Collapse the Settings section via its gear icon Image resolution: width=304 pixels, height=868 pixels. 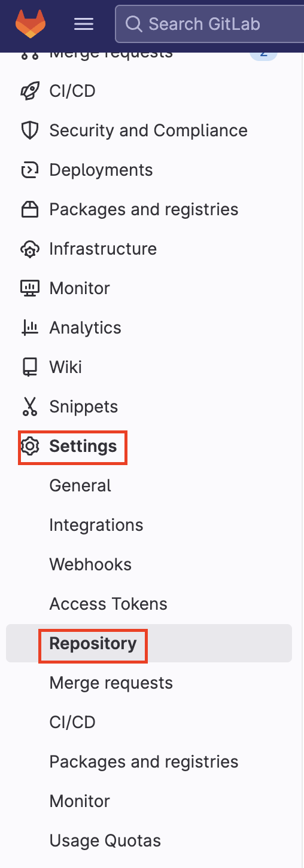point(29,446)
